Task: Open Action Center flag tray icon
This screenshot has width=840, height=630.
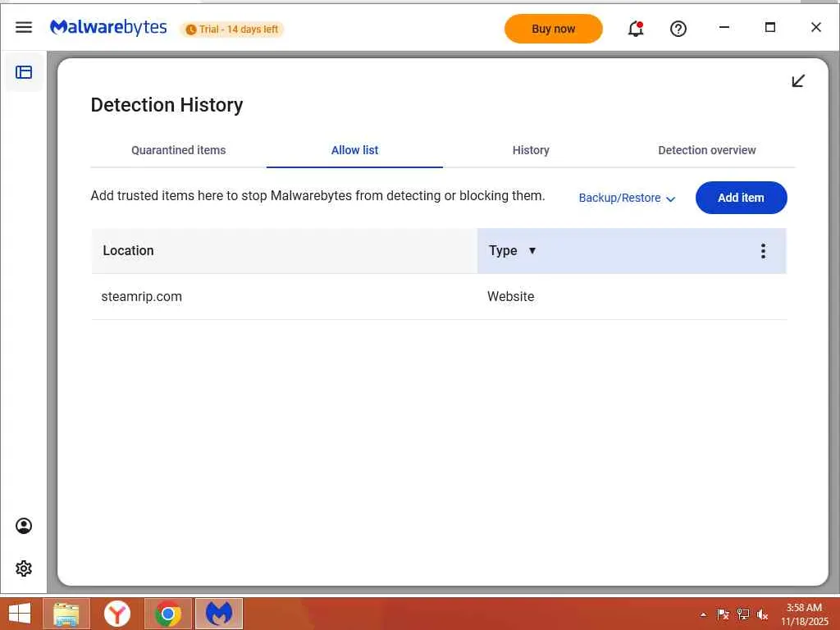Action: pos(723,614)
